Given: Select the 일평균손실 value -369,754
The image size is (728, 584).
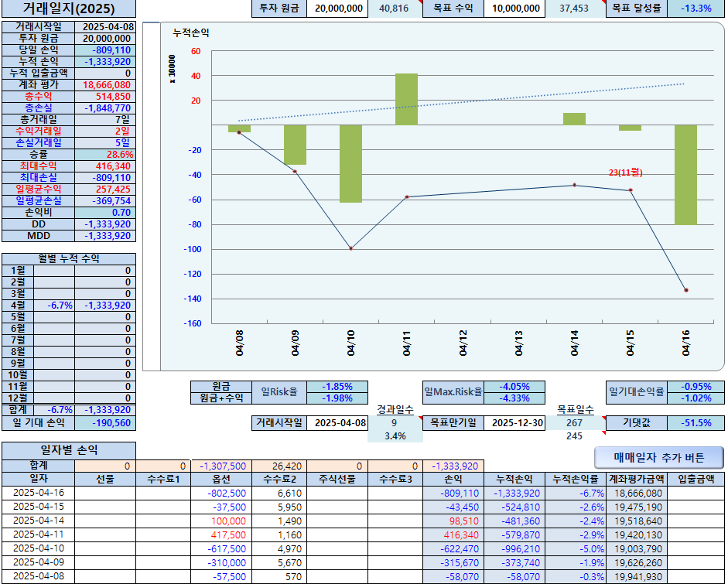Looking at the screenshot, I should [105, 201].
